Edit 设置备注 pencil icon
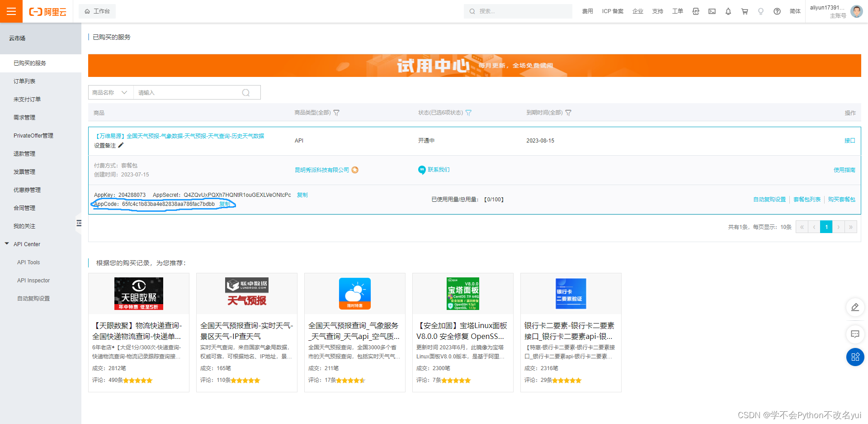Screen dimensions: 868x424 point(121,145)
